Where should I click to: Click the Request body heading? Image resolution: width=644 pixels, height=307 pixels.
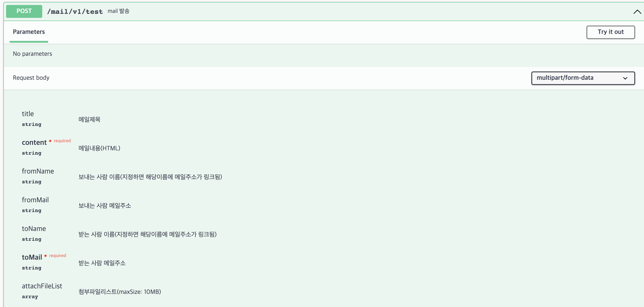coord(31,78)
